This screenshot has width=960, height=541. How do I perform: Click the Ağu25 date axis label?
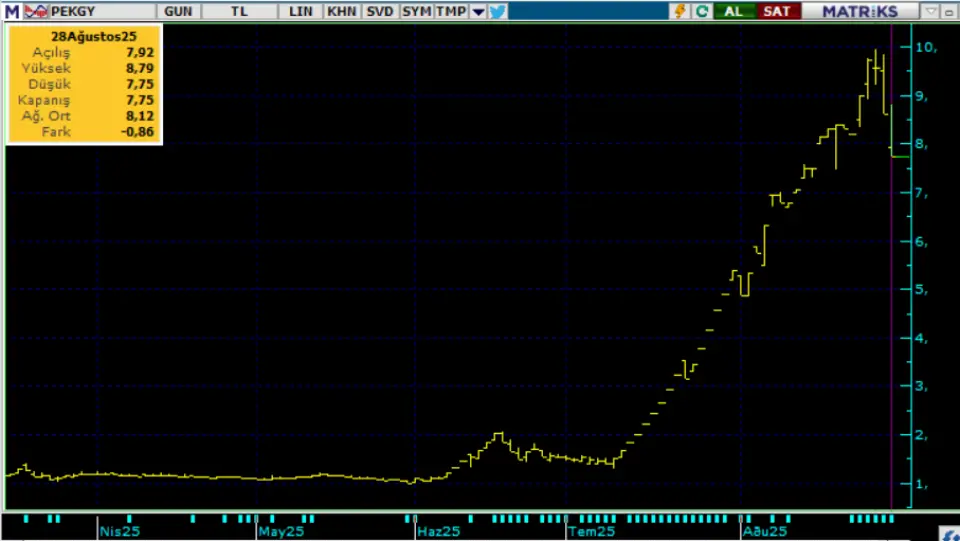tap(765, 531)
